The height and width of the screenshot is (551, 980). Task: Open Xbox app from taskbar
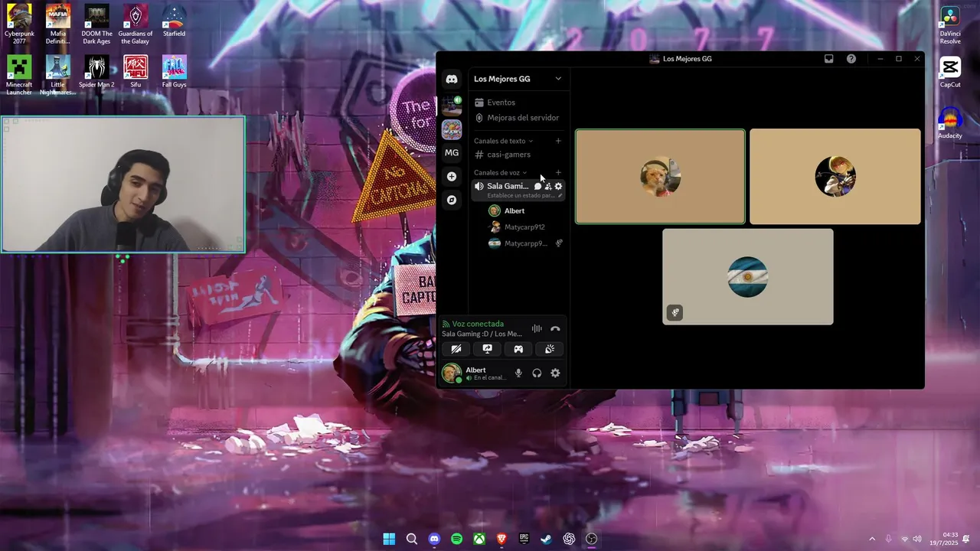[x=479, y=539]
